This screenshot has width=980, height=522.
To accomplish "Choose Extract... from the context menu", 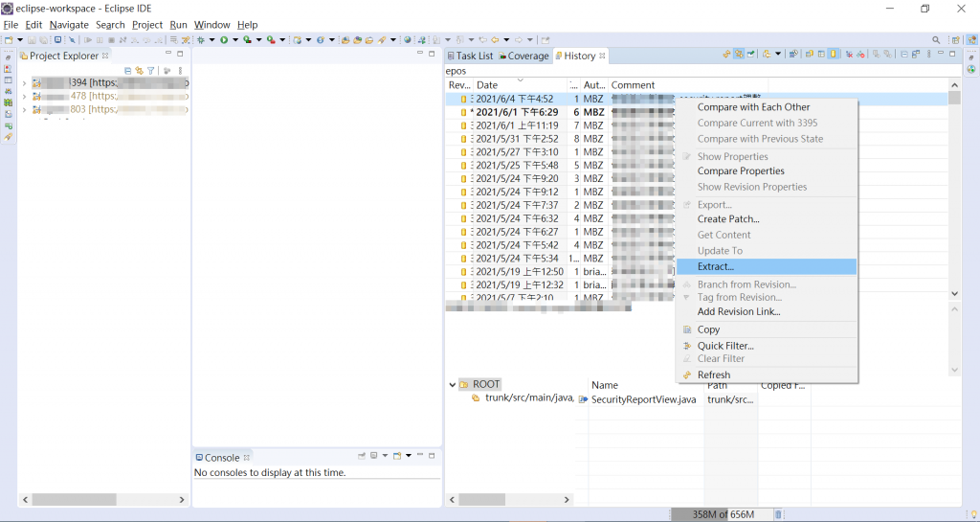I will coord(767,266).
